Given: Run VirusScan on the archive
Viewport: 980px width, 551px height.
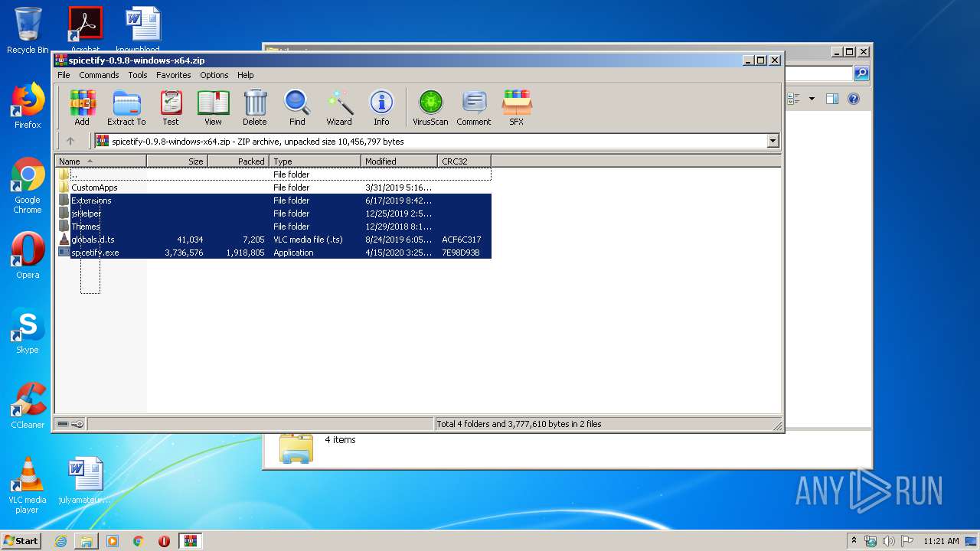Looking at the screenshot, I should pos(430,107).
